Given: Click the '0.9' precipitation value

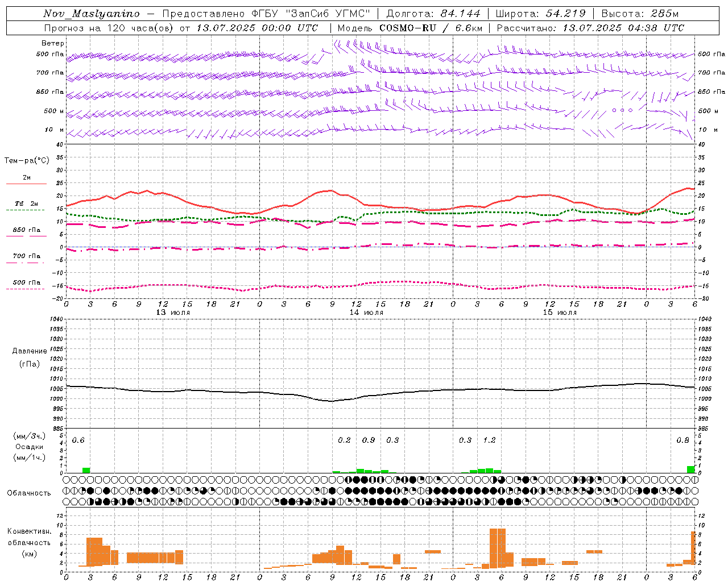Looking at the screenshot, I should click(x=369, y=440).
